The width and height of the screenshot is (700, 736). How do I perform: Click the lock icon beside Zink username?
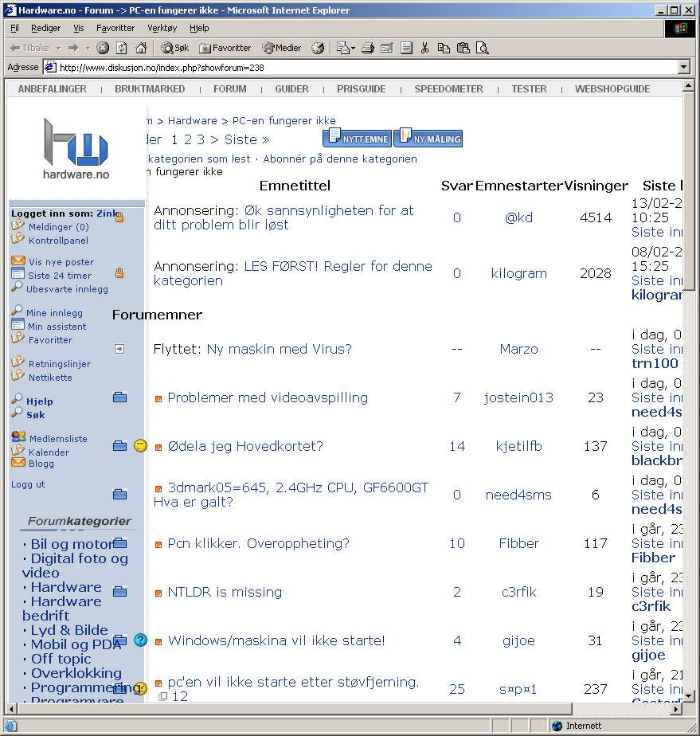(x=119, y=217)
